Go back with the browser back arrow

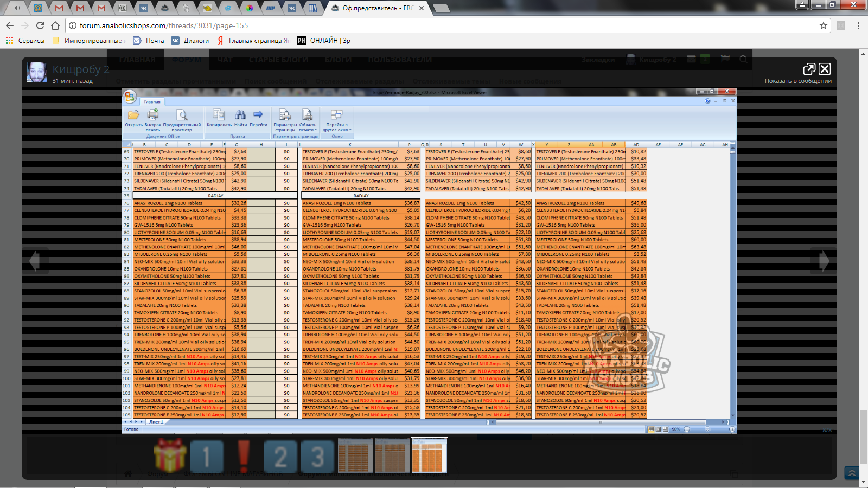[x=10, y=25]
